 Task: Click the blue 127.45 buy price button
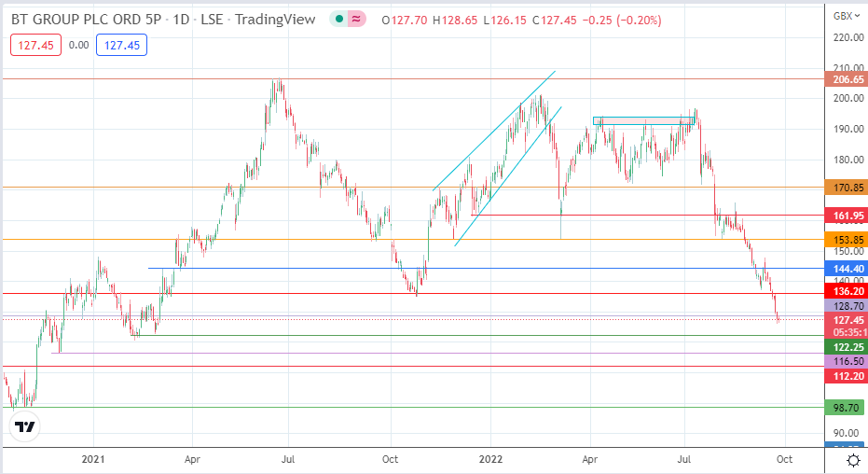tap(122, 46)
